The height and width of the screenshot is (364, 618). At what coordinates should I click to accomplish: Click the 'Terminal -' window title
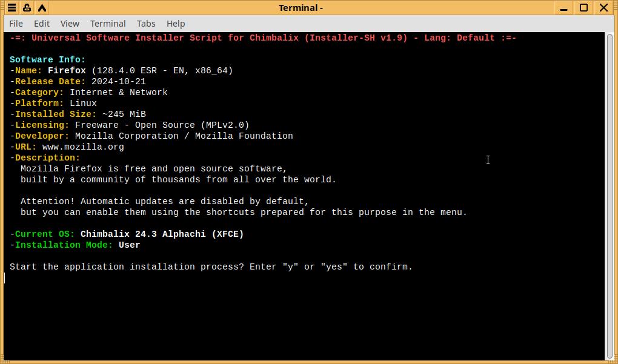tap(301, 8)
